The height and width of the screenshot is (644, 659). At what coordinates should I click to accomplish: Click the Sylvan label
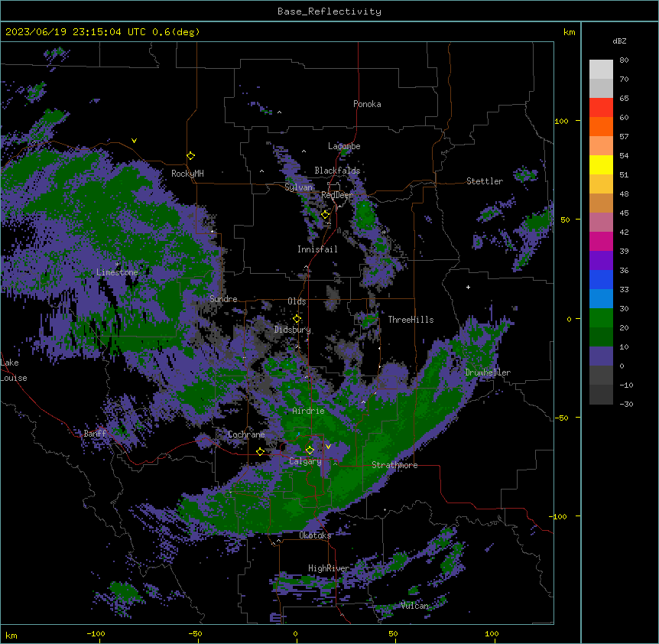tap(298, 187)
